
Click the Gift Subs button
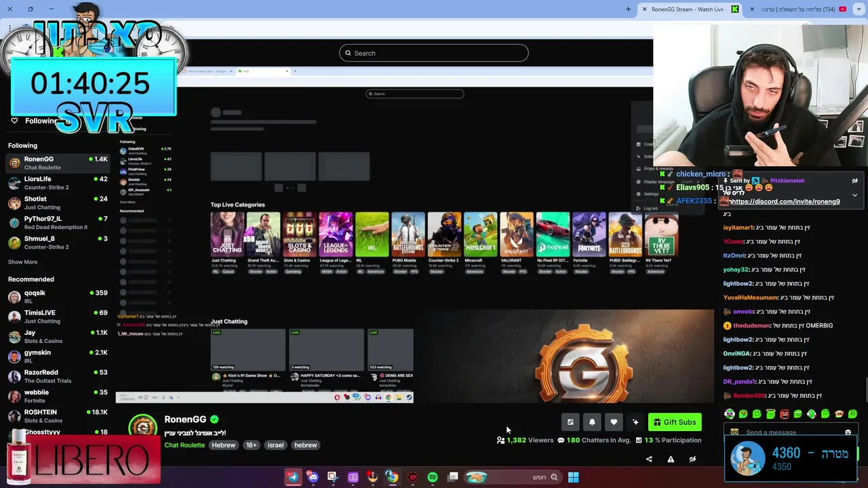[x=675, y=422]
